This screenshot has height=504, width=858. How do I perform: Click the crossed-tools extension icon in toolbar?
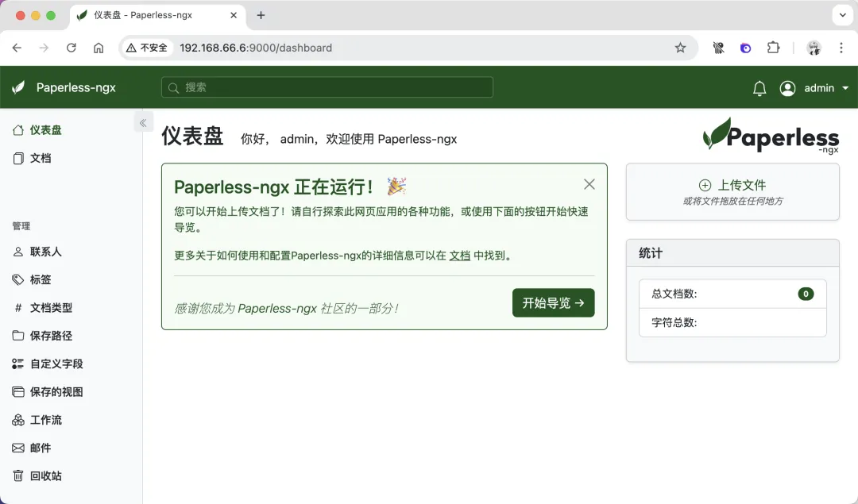[x=718, y=48]
